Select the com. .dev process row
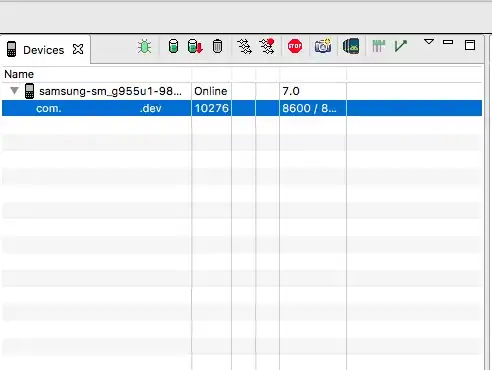 [x=242, y=108]
